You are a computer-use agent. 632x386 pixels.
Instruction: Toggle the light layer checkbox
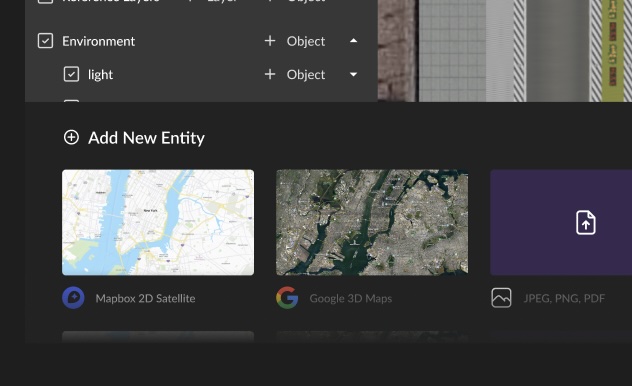click(x=71, y=74)
